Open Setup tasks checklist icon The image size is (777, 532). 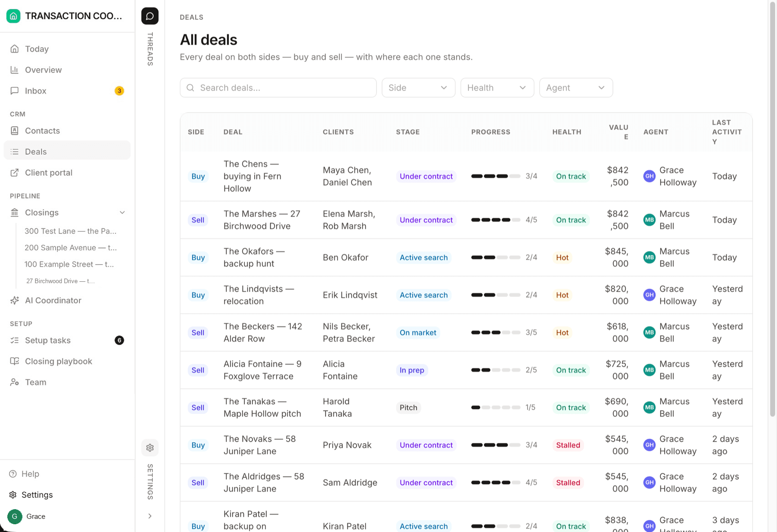point(15,340)
